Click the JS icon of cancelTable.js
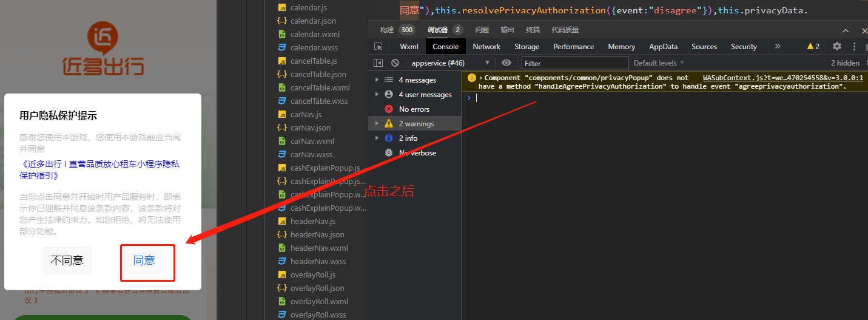868x320 pixels. pos(282,61)
